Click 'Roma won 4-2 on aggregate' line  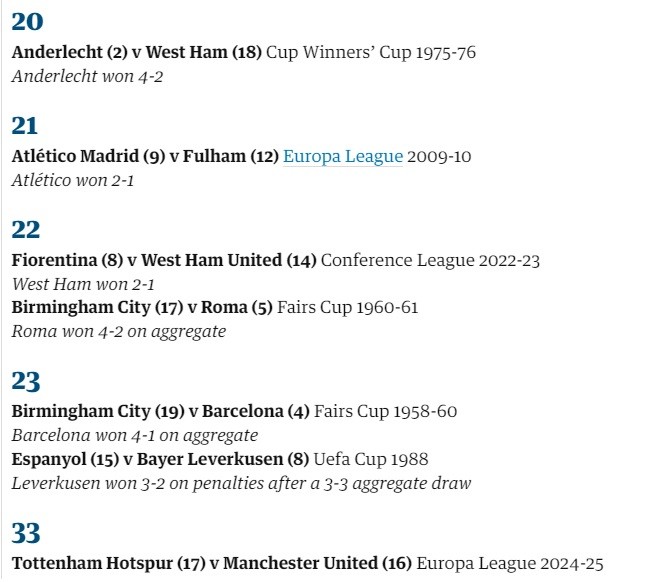pos(119,332)
